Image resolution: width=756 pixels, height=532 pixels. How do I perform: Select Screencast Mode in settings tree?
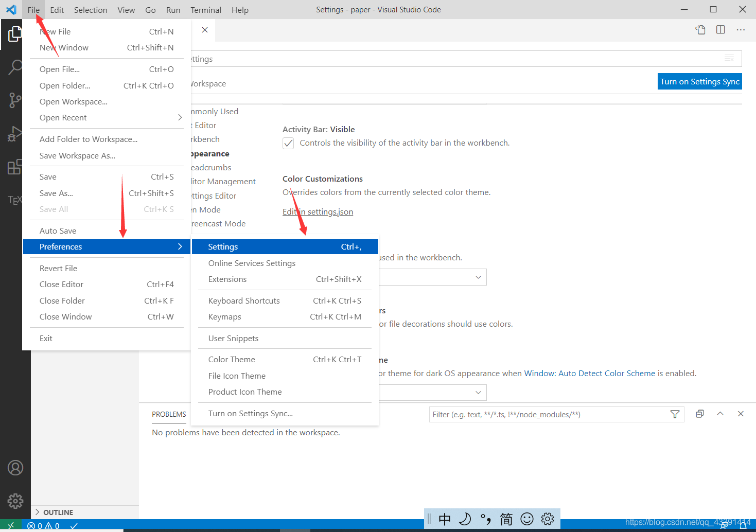218,223
